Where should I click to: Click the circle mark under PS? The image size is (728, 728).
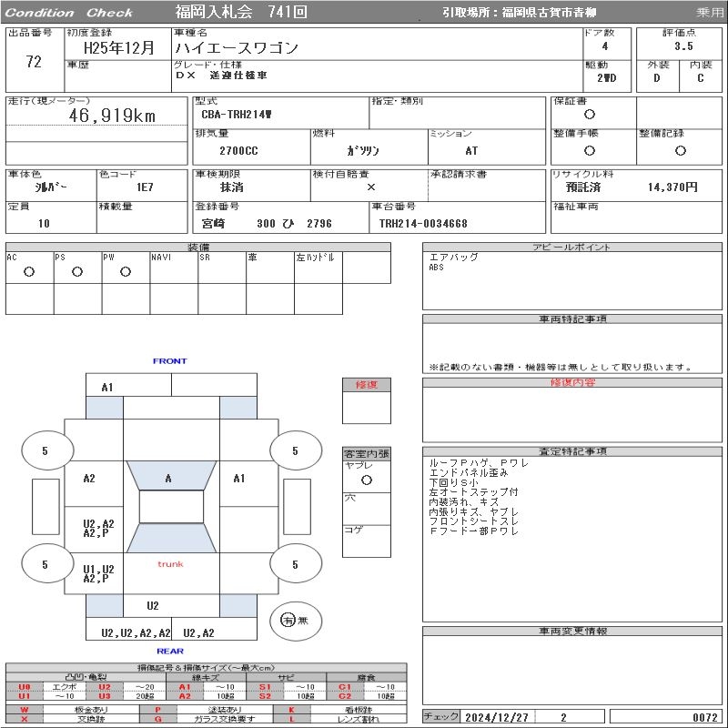tap(77, 271)
